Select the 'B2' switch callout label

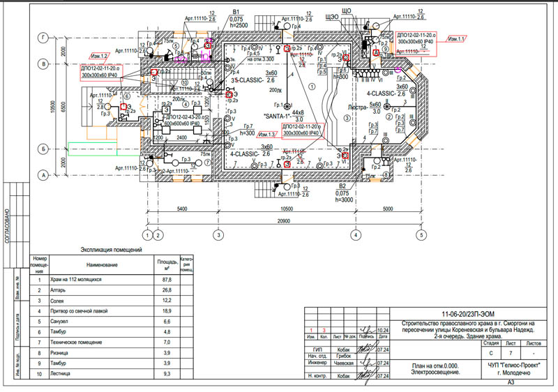tap(342, 186)
